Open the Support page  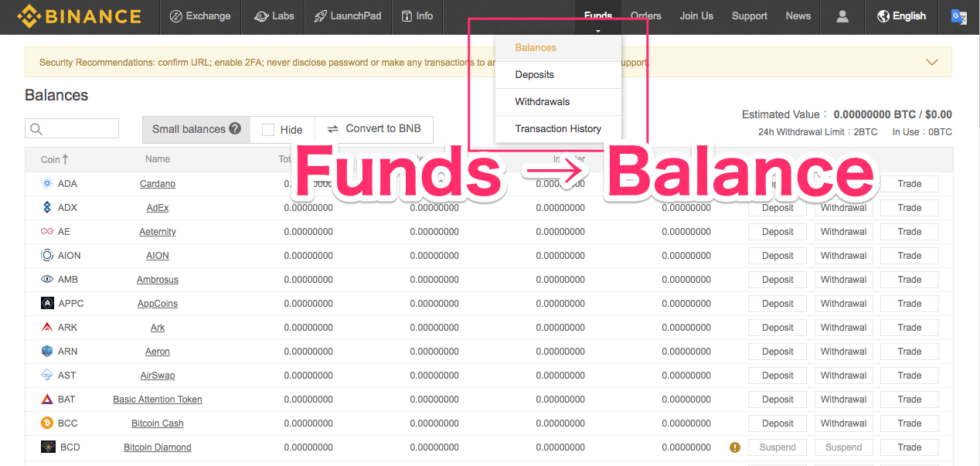click(750, 16)
